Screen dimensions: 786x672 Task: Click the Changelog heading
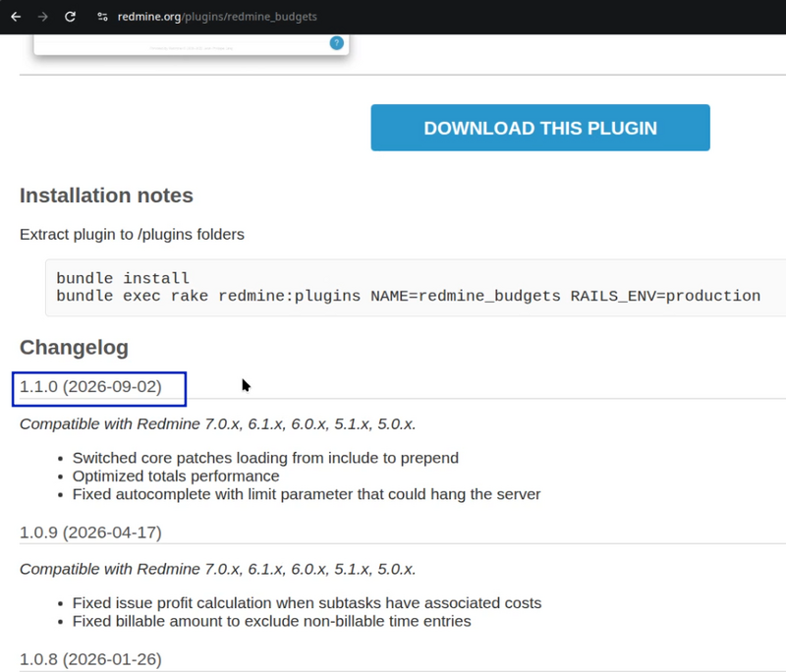click(x=74, y=347)
